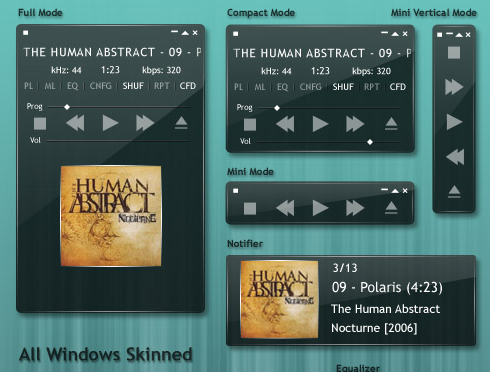
Task: Click the Vol slider handle in Compact Mode
Action: 370,142
